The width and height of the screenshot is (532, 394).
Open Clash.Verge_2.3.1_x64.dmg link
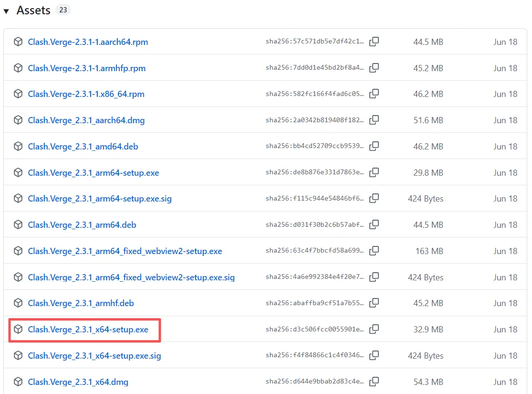[78, 382]
